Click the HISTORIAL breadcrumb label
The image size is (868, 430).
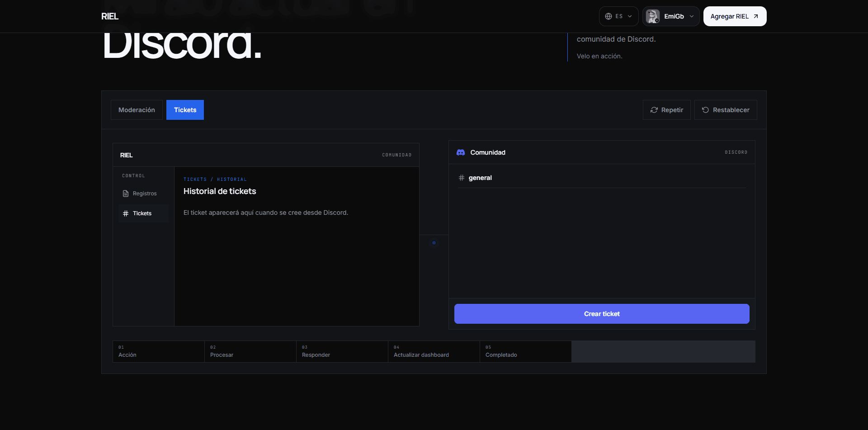(x=231, y=180)
